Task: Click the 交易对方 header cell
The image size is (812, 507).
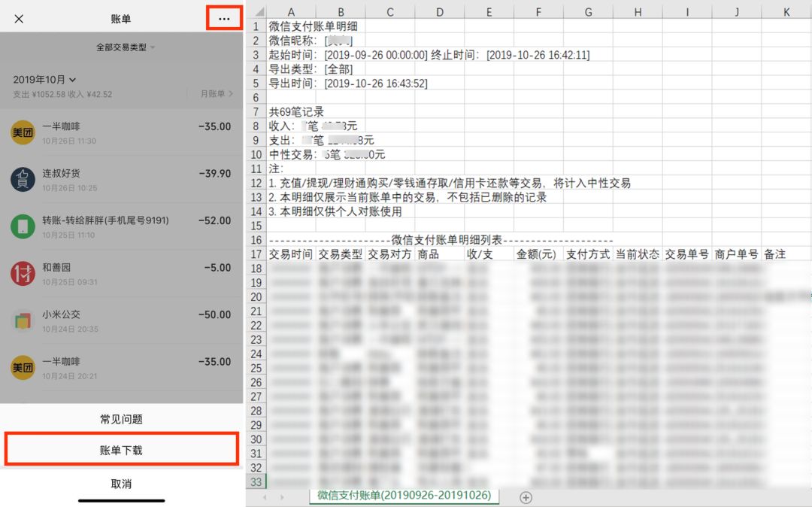Action: point(390,254)
